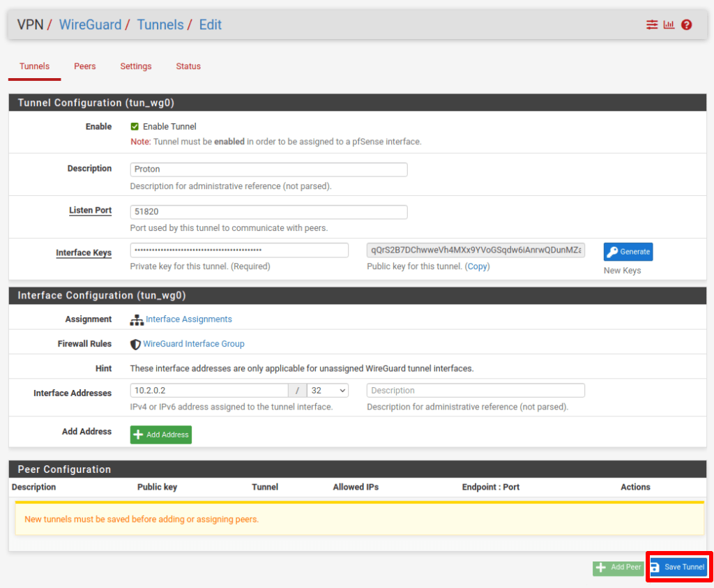Viewport: 714px width, 588px height.
Task: Toggle the Enable Tunnel checkbox
Action: tap(135, 127)
